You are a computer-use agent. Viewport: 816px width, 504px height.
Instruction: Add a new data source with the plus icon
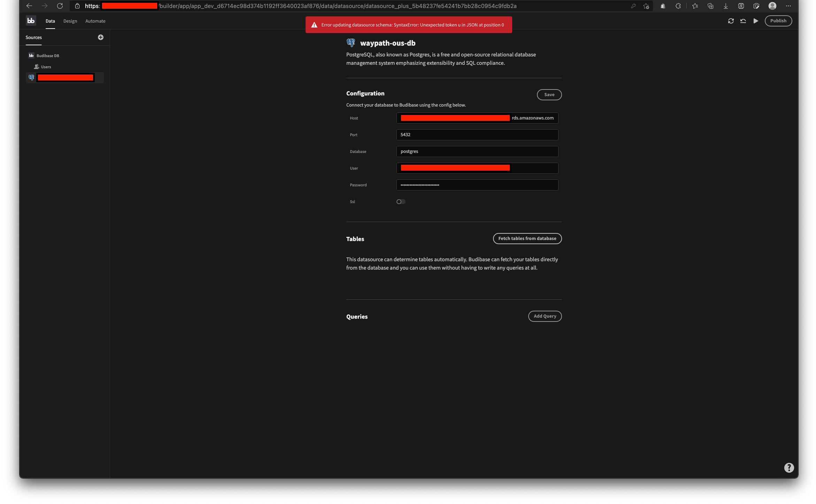[x=101, y=37]
